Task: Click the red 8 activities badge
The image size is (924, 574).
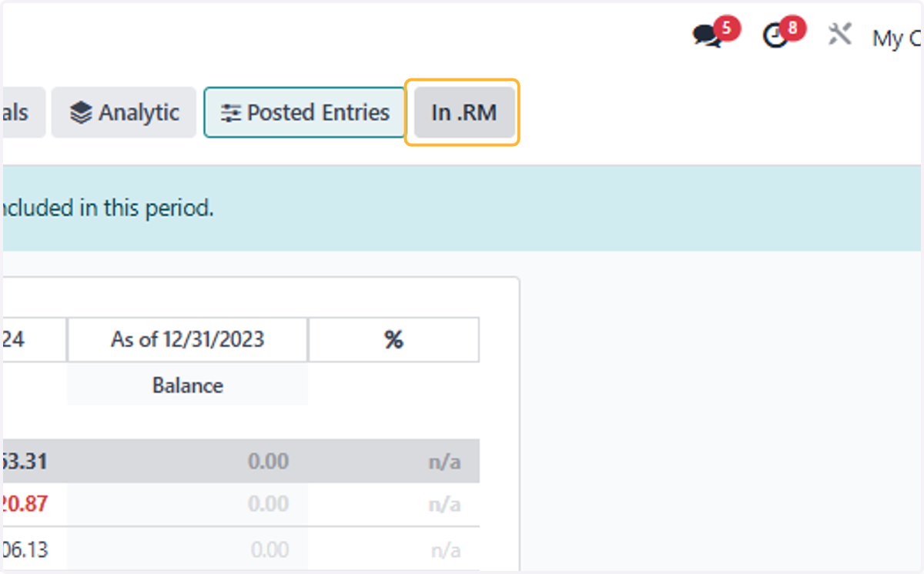Action: tap(793, 29)
